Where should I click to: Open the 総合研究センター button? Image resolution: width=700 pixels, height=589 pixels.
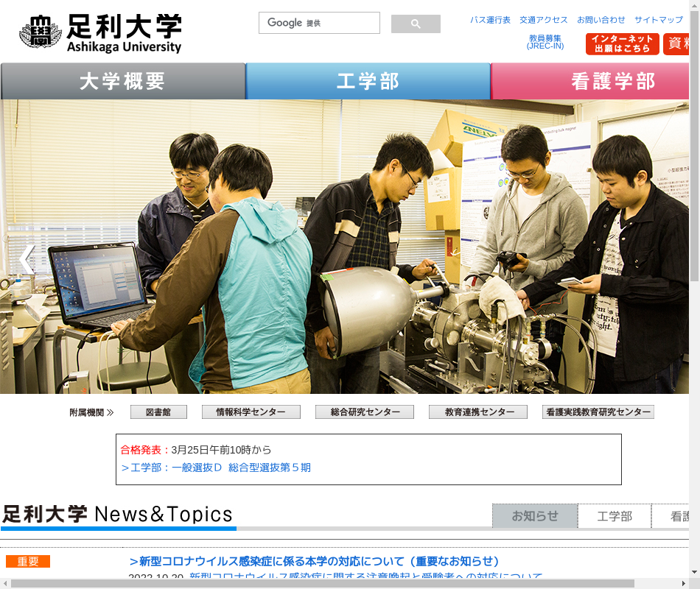365,412
